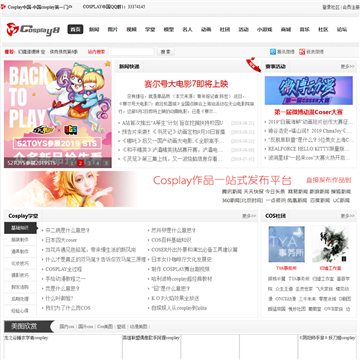Open the 动漫美图 gallery tab
360x360 pixels.
pos(138,327)
